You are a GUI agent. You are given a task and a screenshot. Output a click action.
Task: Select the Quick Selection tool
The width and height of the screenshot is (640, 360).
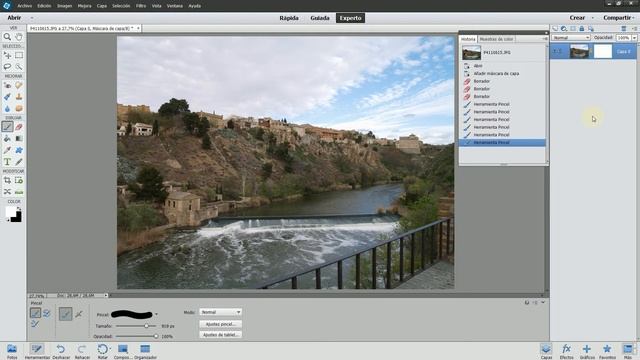click(x=19, y=67)
